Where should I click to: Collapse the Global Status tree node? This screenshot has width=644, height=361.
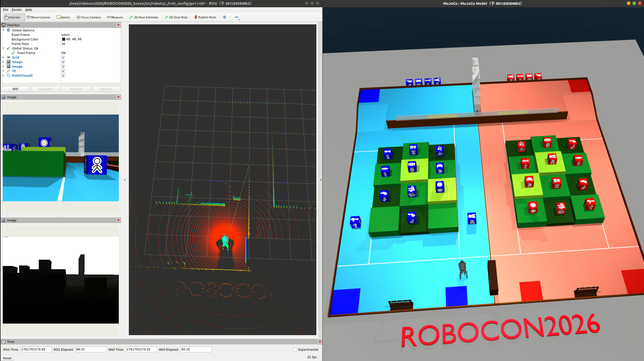(x=3, y=48)
